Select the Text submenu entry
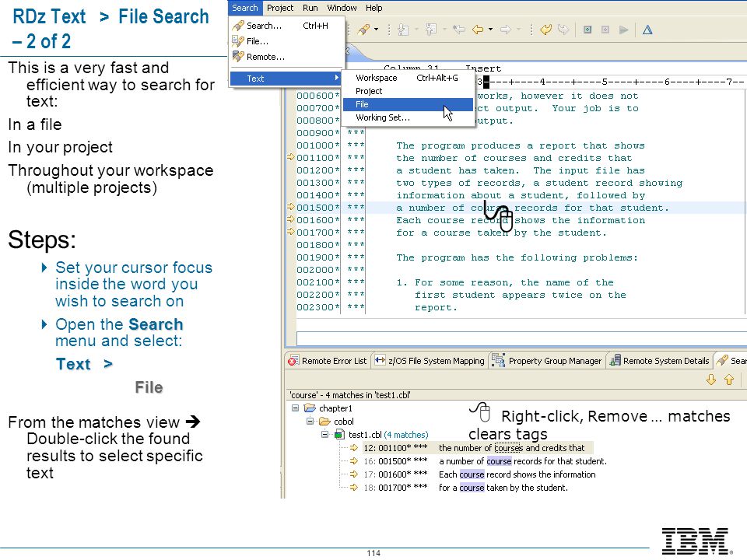 (286, 79)
